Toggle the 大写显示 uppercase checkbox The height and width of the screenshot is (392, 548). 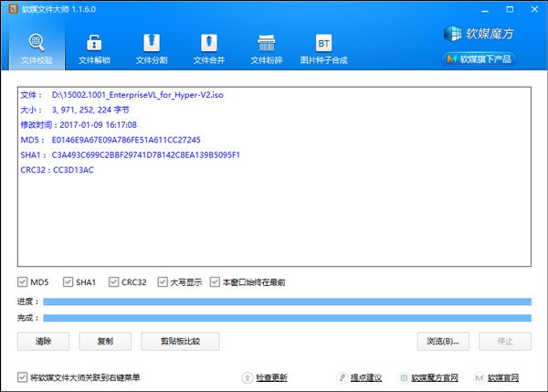[163, 281]
